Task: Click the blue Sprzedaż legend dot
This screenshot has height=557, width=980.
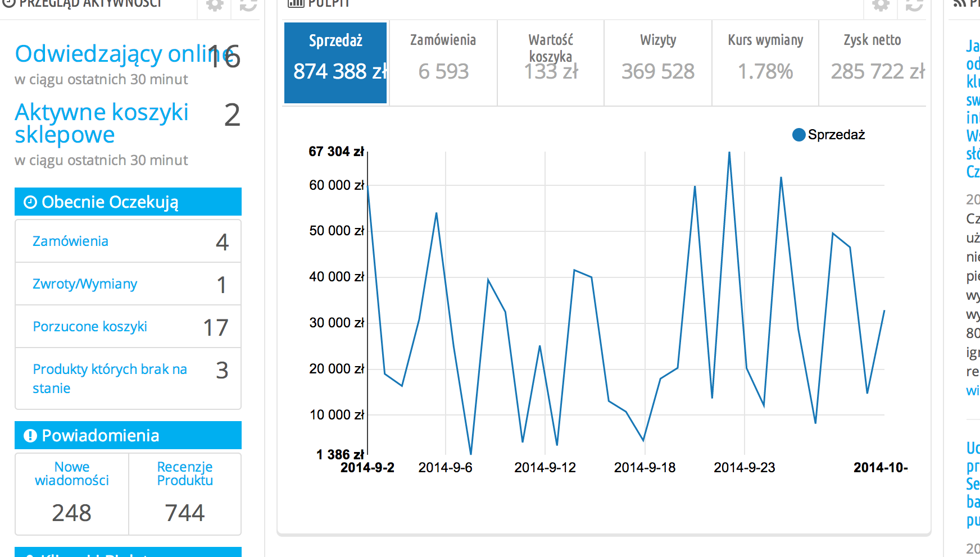Action: pos(798,135)
